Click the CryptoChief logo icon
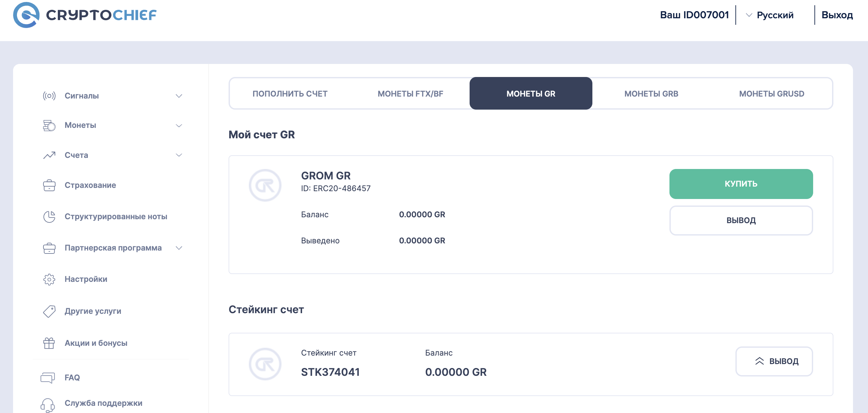Viewport: 868px width, 413px height. click(26, 15)
